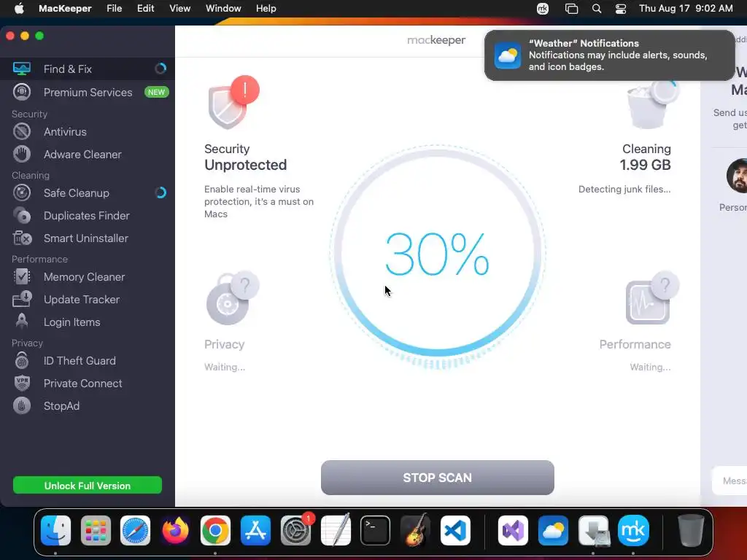Viewport: 747px width, 560px height.
Task: Open Google Chrome from the Dock
Action: (215, 530)
